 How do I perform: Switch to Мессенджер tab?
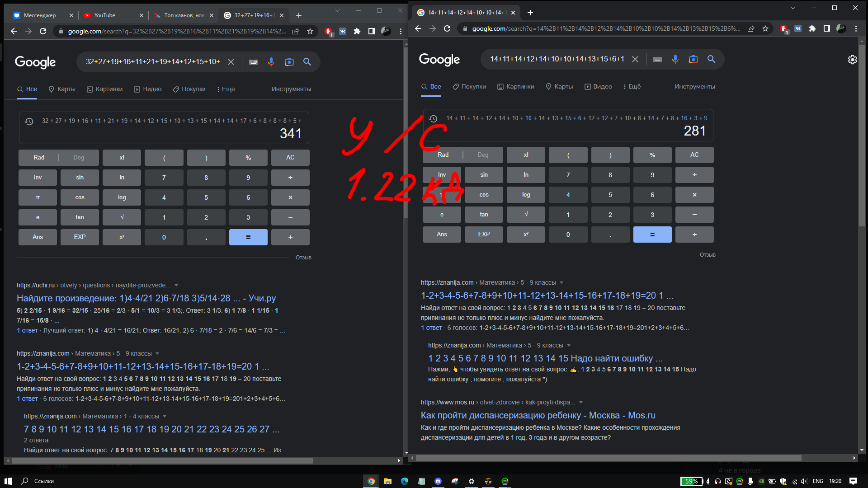(x=43, y=15)
